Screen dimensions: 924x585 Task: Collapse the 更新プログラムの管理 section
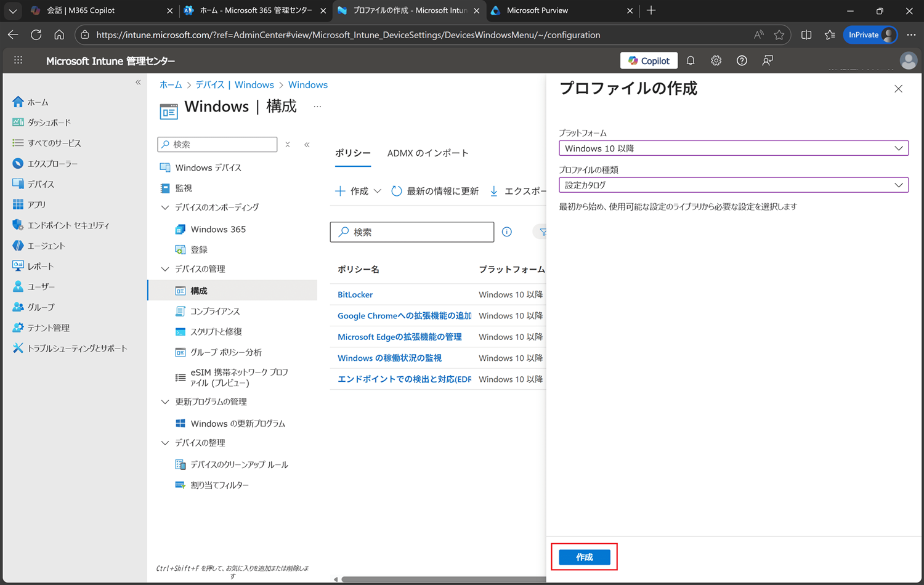coord(165,401)
